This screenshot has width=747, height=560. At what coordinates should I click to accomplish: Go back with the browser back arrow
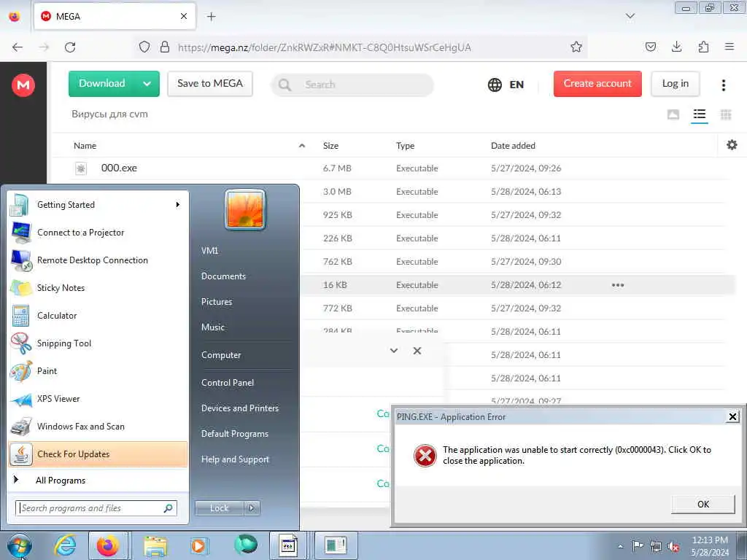coord(18,47)
